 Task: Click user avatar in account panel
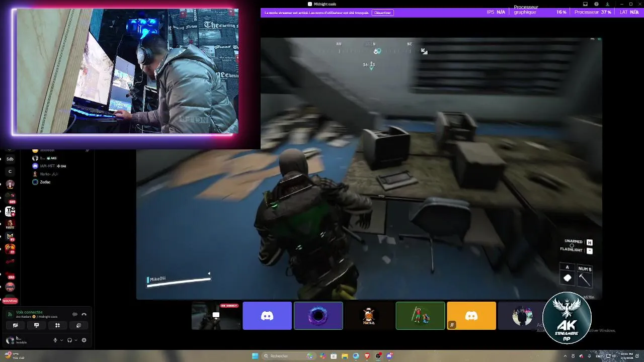pyautogui.click(x=10, y=340)
